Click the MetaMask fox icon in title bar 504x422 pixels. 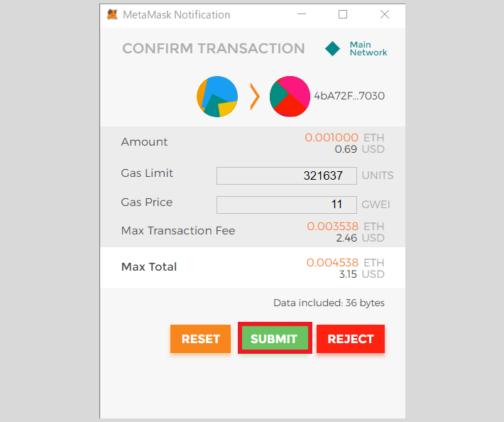[112, 14]
